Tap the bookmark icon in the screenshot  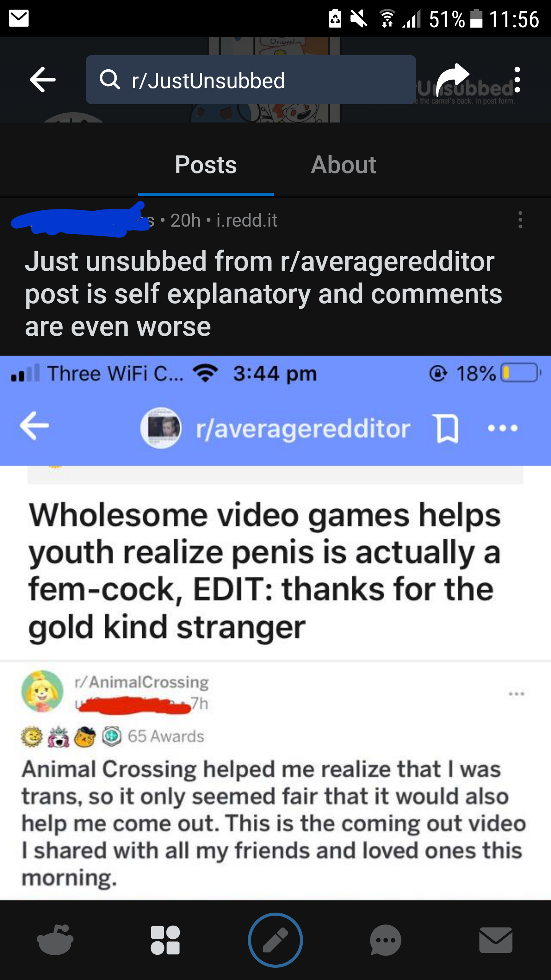[447, 428]
